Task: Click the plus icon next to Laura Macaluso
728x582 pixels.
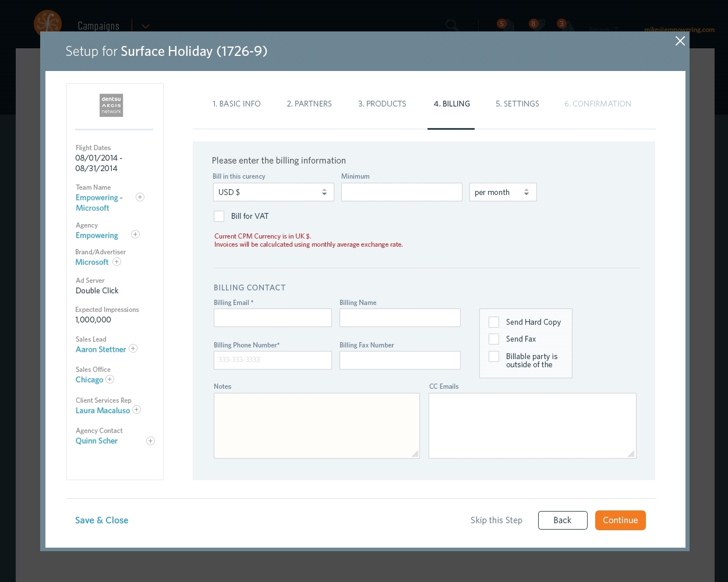Action: [136, 409]
